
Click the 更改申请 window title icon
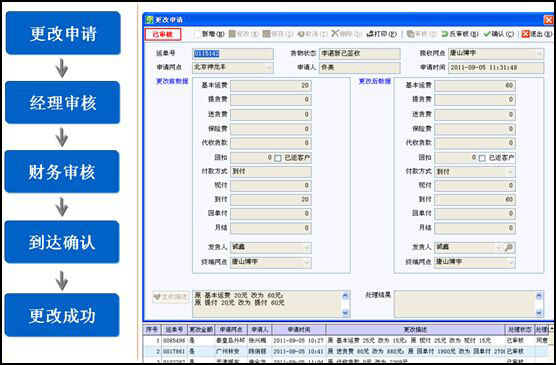150,20
